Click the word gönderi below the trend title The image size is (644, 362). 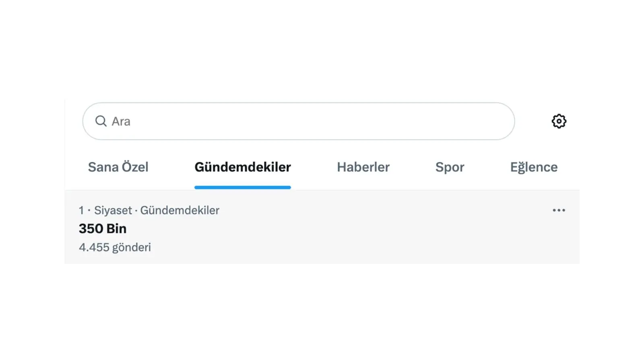[x=132, y=247]
